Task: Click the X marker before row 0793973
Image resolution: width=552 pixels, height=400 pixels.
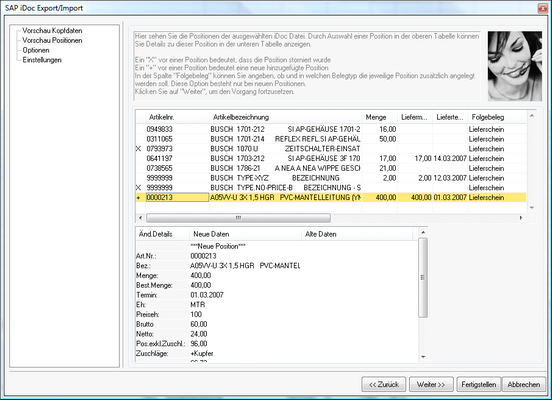Action: point(138,149)
